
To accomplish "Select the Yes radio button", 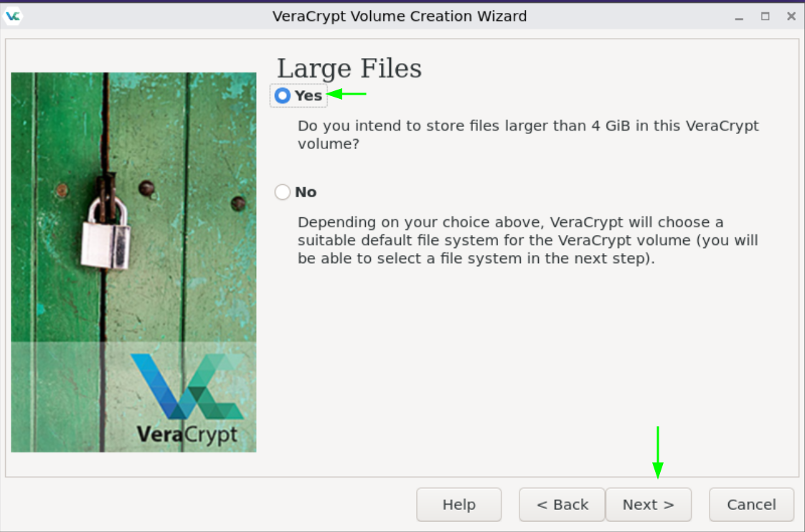I will coord(283,95).
